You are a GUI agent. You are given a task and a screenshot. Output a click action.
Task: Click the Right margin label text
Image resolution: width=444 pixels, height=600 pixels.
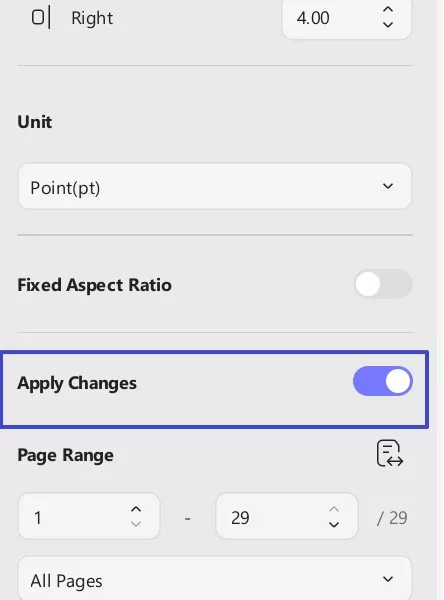[92, 18]
